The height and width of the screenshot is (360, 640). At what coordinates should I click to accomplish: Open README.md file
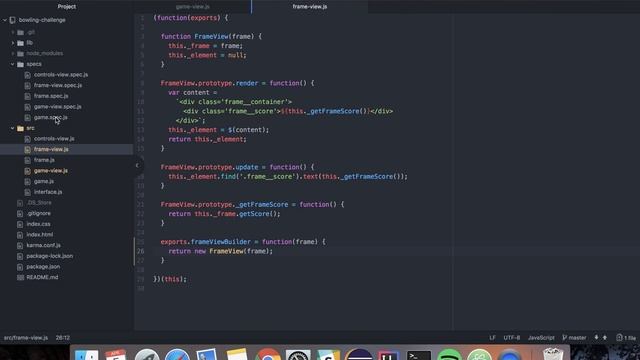tap(42, 277)
